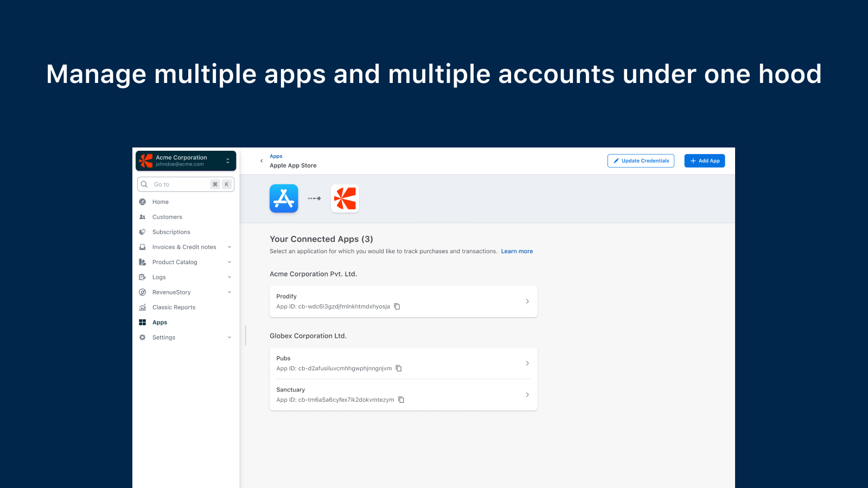Go back using the left arrow
Viewport: 868px width, 488px height.
261,161
